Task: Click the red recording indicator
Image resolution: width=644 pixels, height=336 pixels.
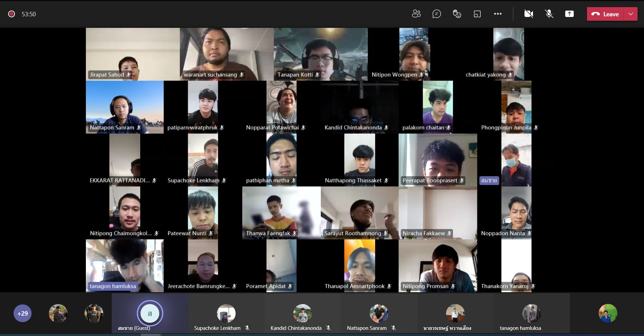Action: click(12, 14)
